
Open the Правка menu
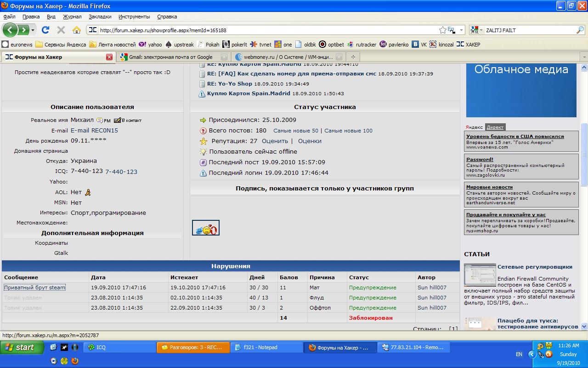31,17
